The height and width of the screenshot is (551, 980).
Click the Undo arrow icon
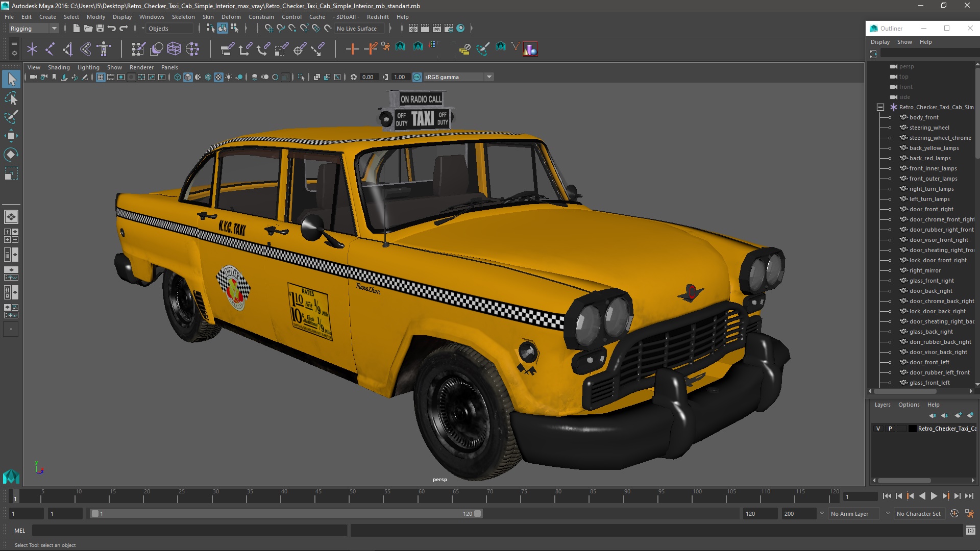click(x=112, y=29)
